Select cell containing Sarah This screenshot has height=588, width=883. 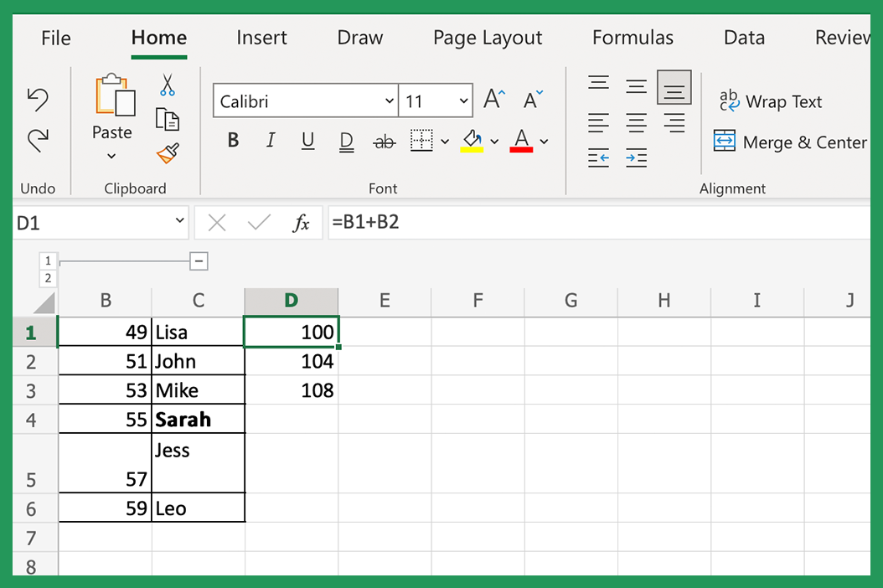pyautogui.click(x=199, y=419)
